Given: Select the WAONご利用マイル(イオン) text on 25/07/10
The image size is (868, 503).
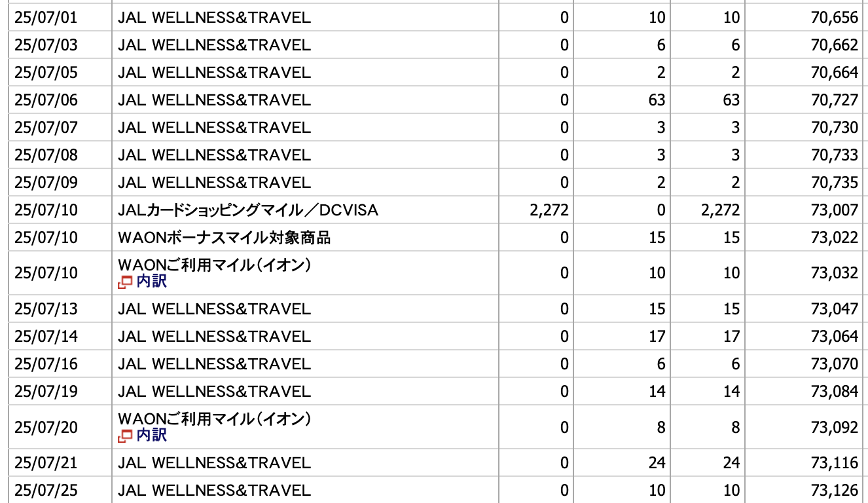Looking at the screenshot, I should pyautogui.click(x=214, y=265).
